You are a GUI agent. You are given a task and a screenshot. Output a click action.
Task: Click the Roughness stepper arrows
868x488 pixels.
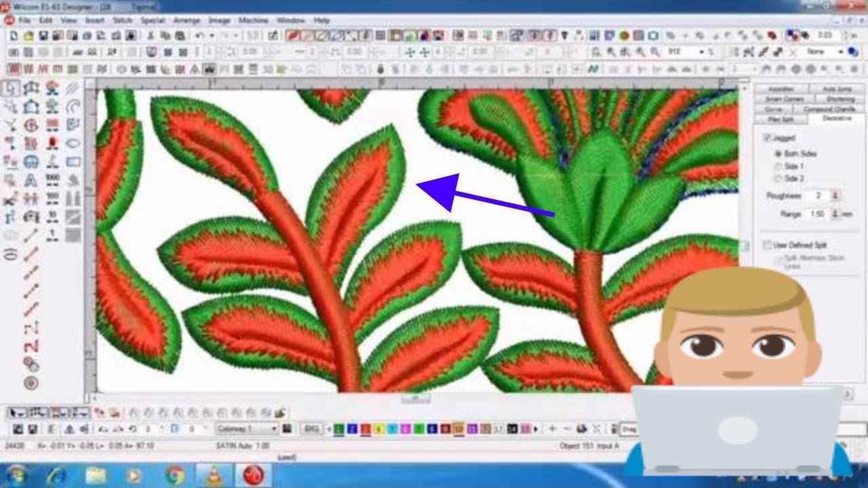click(835, 196)
